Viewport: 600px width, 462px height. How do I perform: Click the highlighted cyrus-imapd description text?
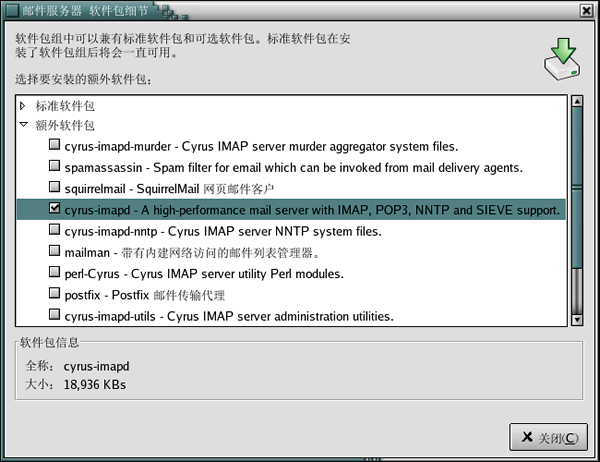click(x=312, y=210)
